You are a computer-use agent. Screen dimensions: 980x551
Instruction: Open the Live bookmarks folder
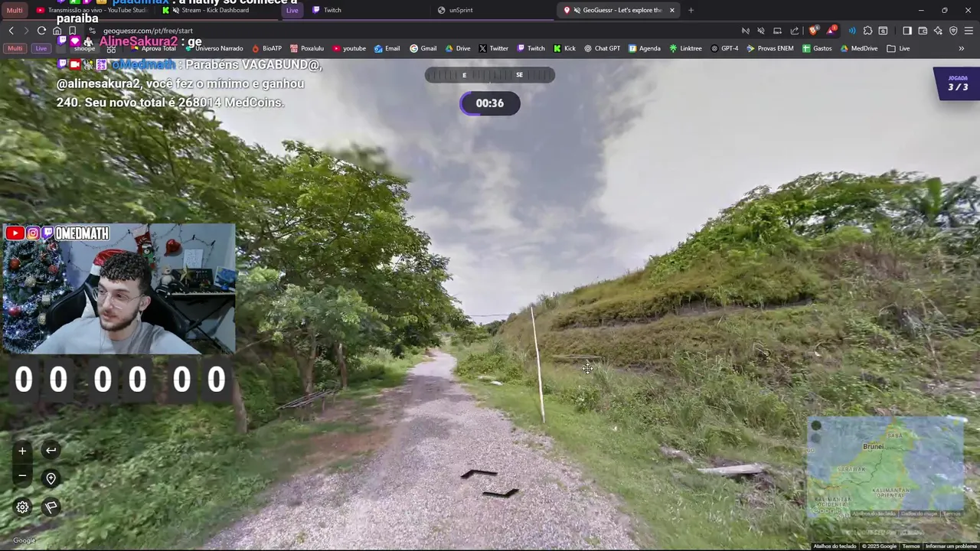coord(898,48)
